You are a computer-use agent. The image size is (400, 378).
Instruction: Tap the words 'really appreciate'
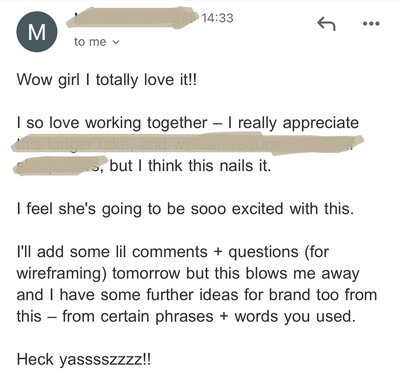click(298, 123)
